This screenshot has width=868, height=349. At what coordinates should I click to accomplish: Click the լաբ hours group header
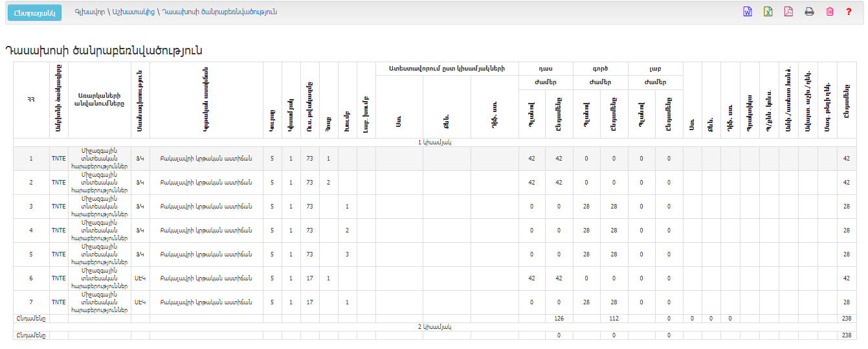pos(655,68)
